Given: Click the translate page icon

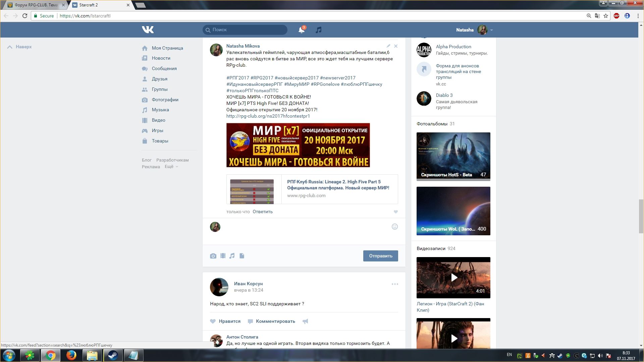Looking at the screenshot, I should [x=597, y=16].
